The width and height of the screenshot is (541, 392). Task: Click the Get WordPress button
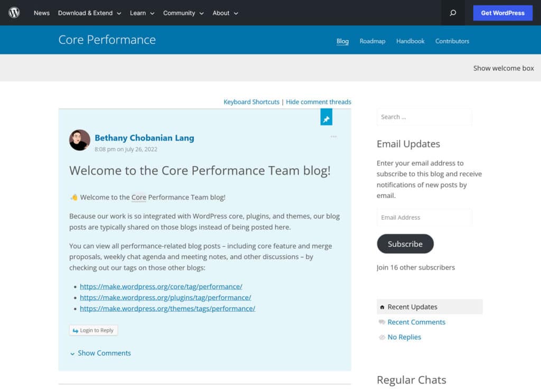(x=502, y=13)
